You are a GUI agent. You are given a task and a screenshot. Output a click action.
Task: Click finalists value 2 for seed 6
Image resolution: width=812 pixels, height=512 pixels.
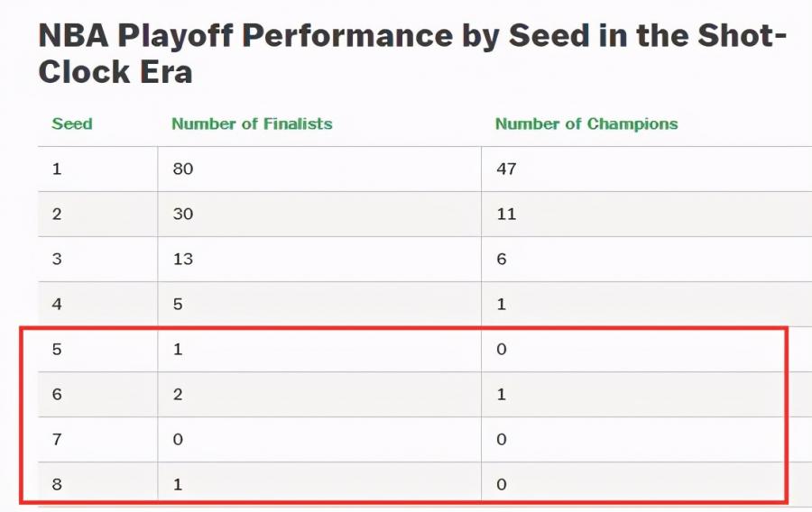178,394
